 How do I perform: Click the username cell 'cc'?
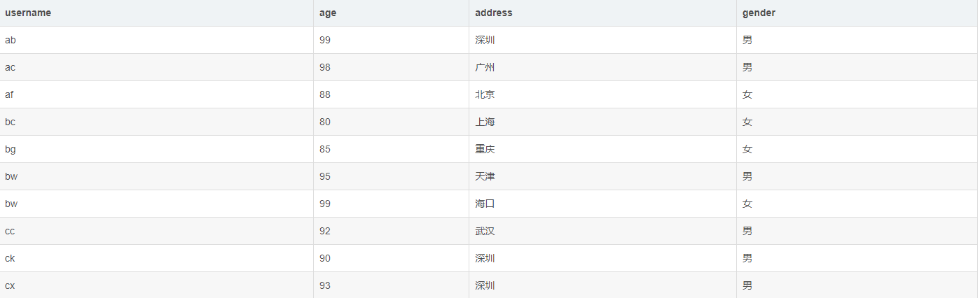point(10,231)
